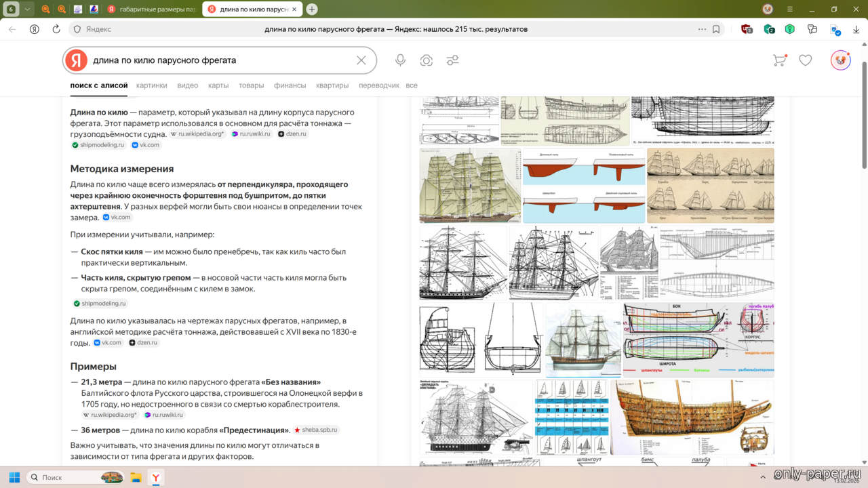868x488 pixels.
Task: Open image search with the camera icon
Action: click(x=426, y=60)
